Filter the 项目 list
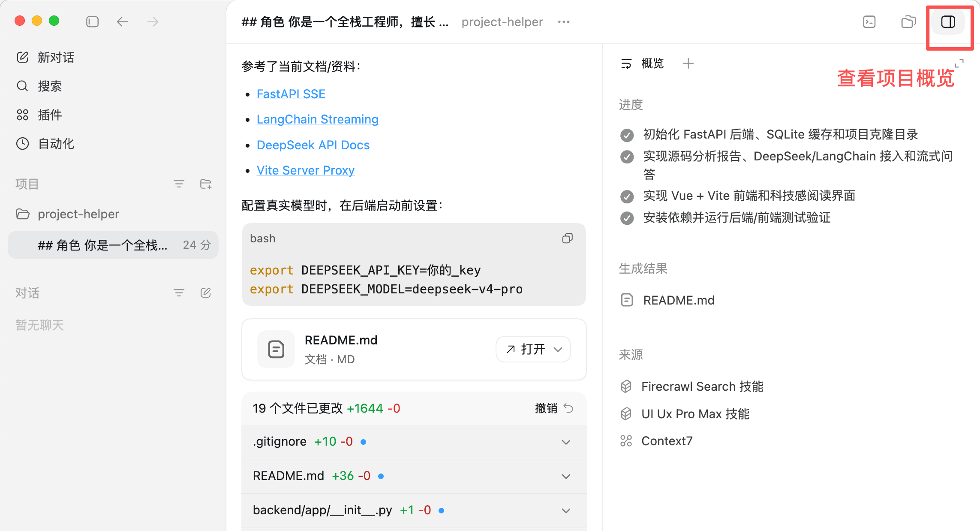980x531 pixels. coord(179,184)
